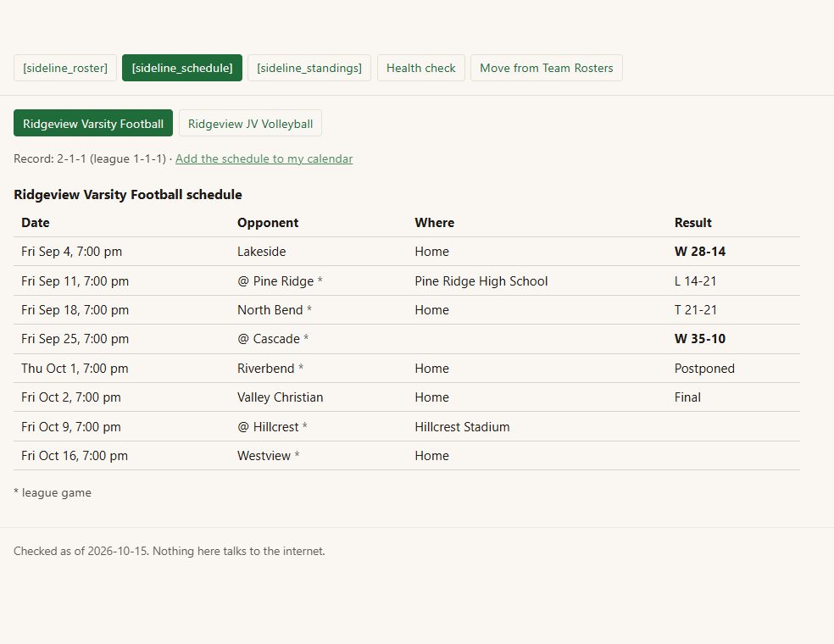This screenshot has height=644, width=834.
Task: Open Move from Team Rosters tab
Action: tap(546, 68)
